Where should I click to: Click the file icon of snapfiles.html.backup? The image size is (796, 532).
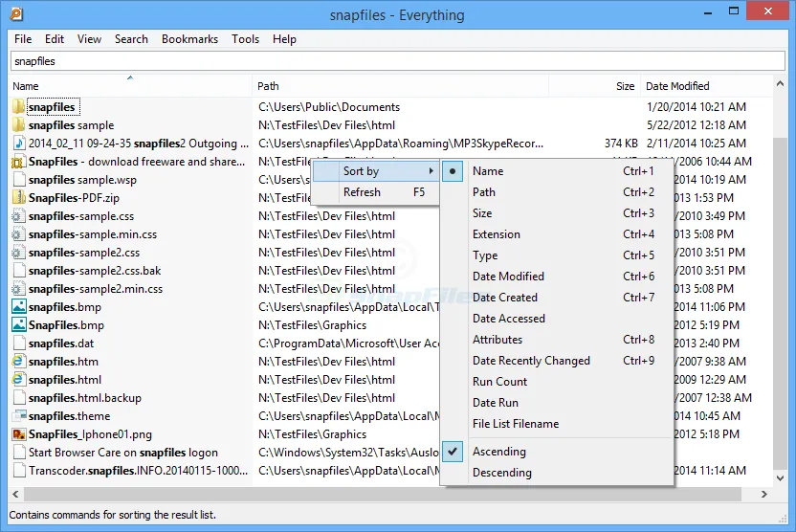point(19,398)
